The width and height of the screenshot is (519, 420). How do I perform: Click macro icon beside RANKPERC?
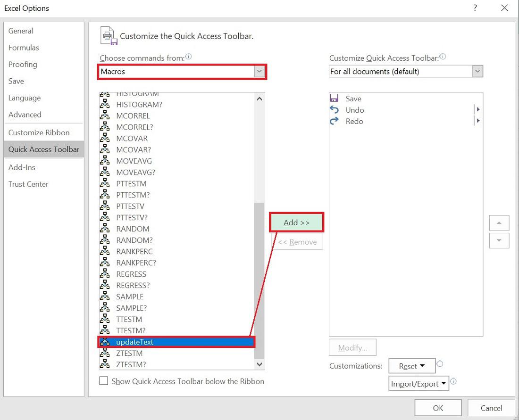[x=105, y=252]
